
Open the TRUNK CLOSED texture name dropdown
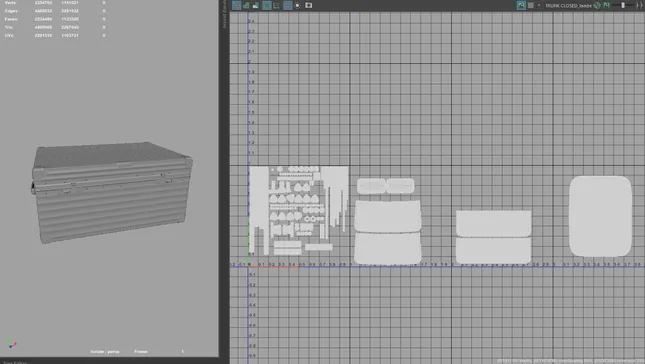(568, 6)
